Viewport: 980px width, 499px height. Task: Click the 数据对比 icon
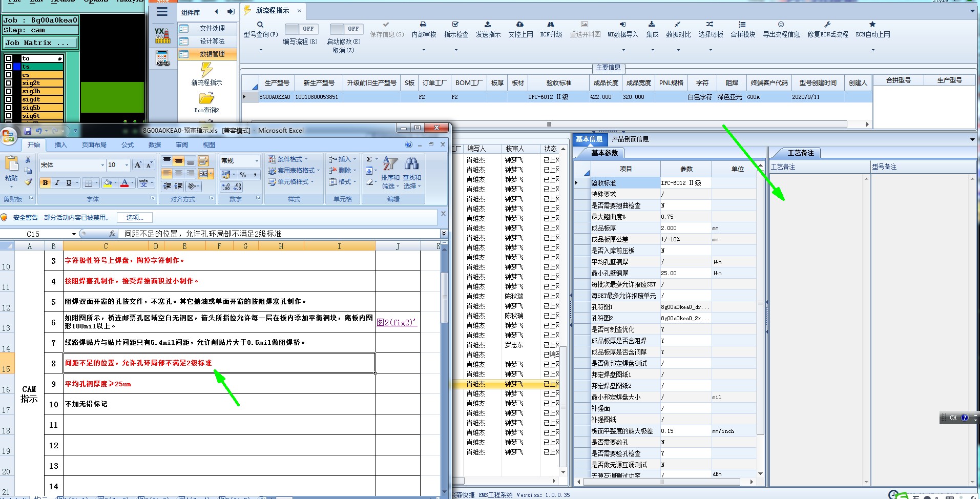tap(678, 24)
